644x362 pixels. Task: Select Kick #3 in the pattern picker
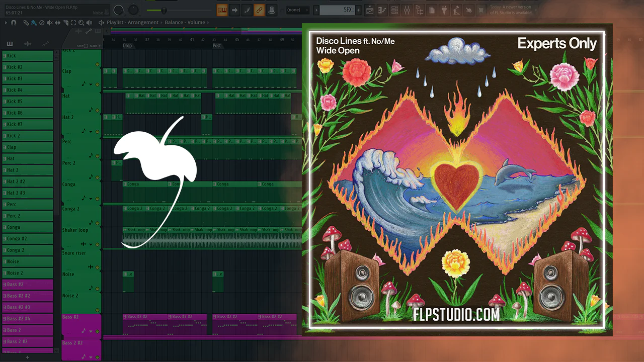point(28,78)
